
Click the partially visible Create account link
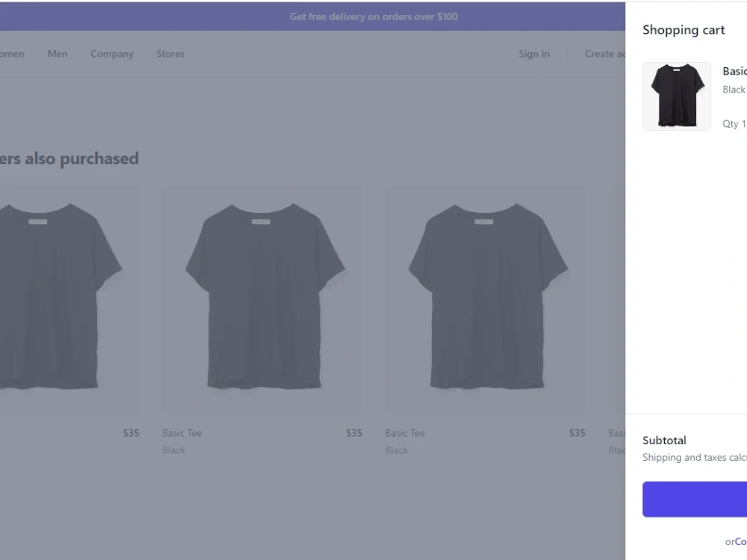(605, 54)
